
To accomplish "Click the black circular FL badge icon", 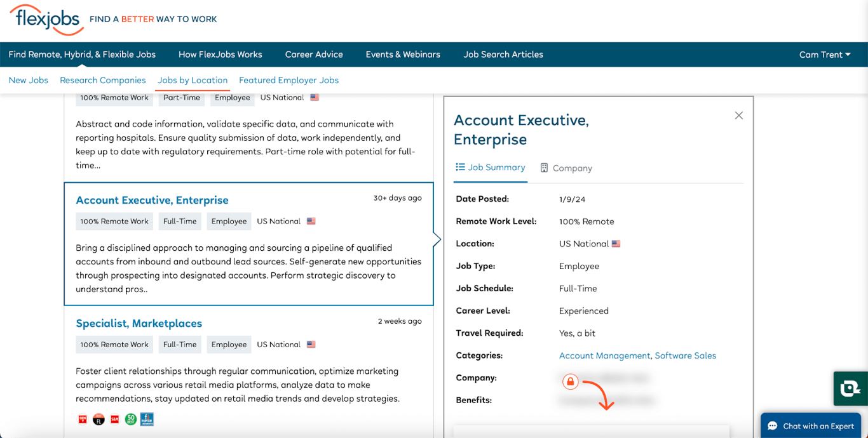I will (x=98, y=419).
